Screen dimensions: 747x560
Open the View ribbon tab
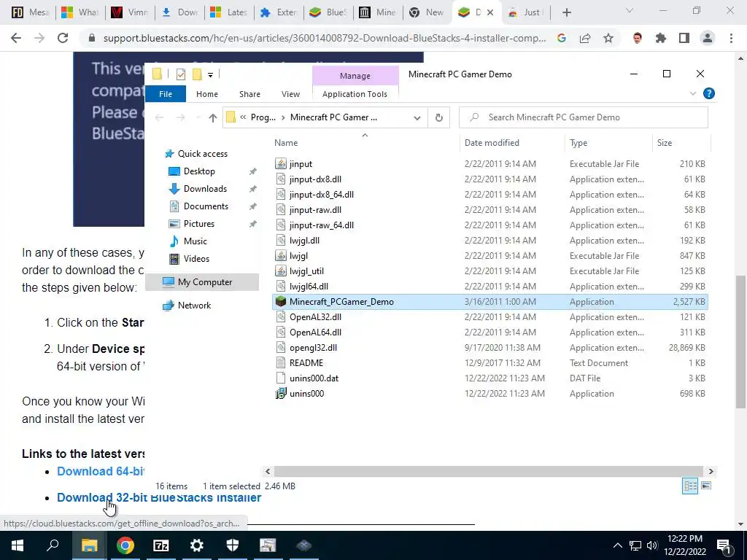[x=290, y=94]
